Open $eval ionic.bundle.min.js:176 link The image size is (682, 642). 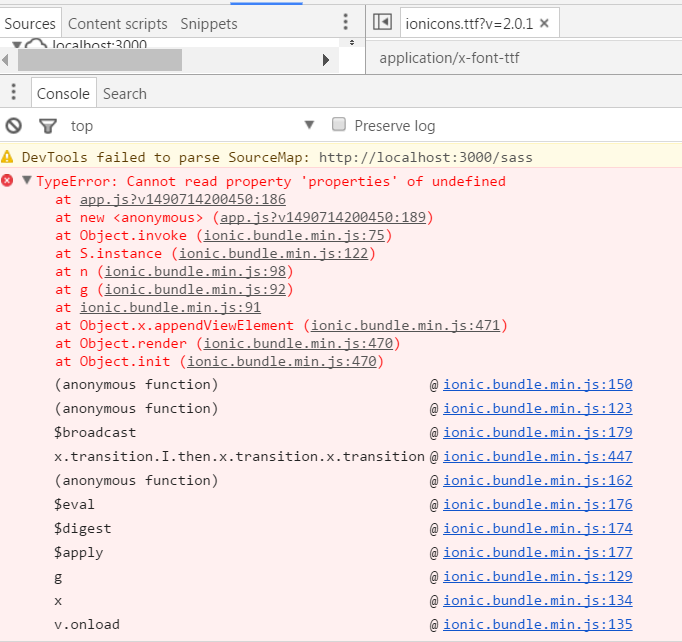point(538,504)
